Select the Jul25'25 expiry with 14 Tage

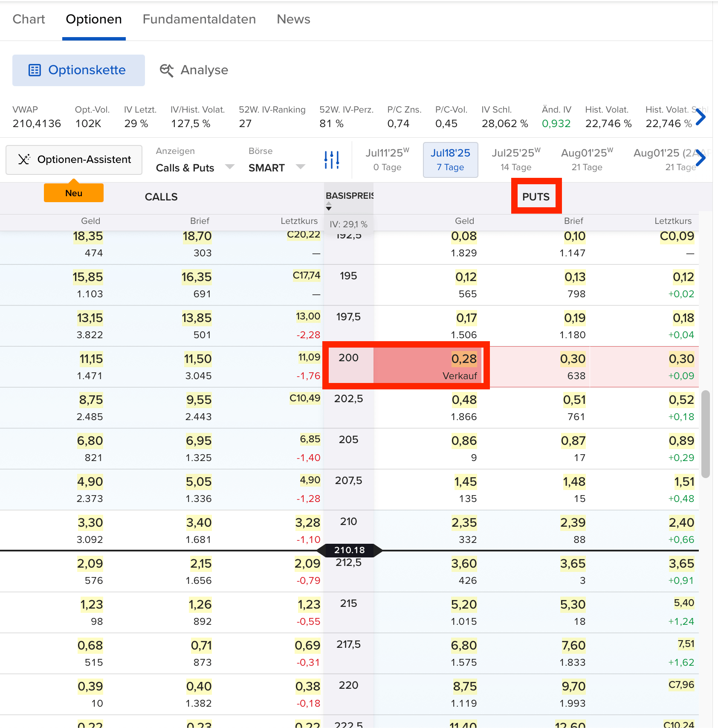coord(516,160)
